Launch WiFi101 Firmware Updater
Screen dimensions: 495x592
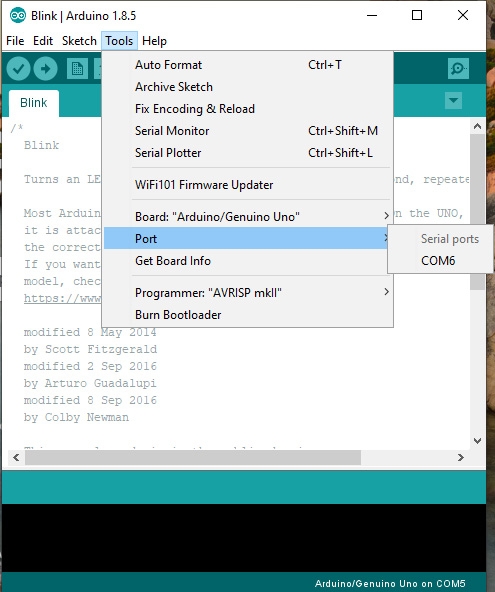[x=248, y=185]
